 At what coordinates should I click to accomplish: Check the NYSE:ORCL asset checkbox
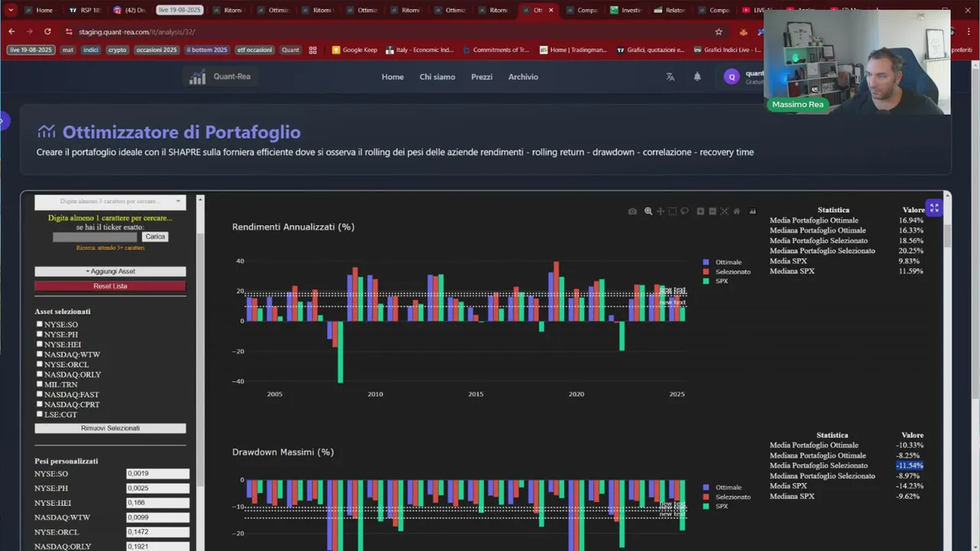[40, 364]
